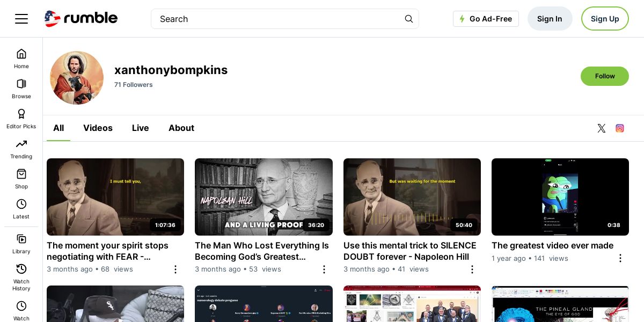This screenshot has width=644, height=322.
Task: Open Browse in the sidebar
Action: 21,89
